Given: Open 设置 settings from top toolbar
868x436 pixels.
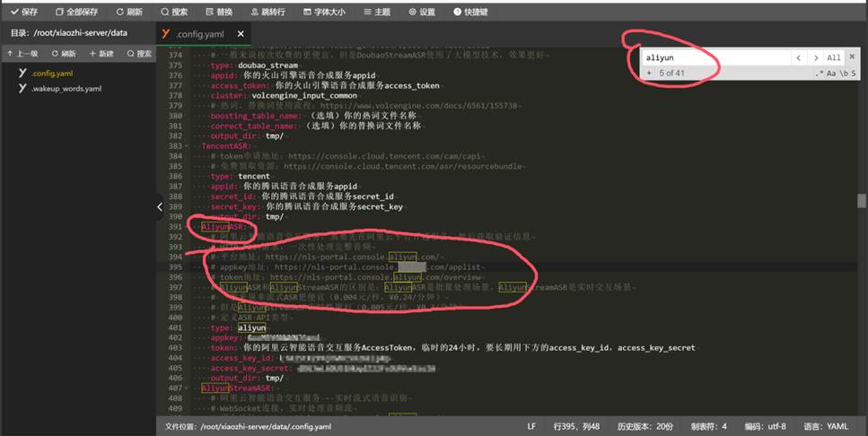Looking at the screenshot, I should pos(421,12).
